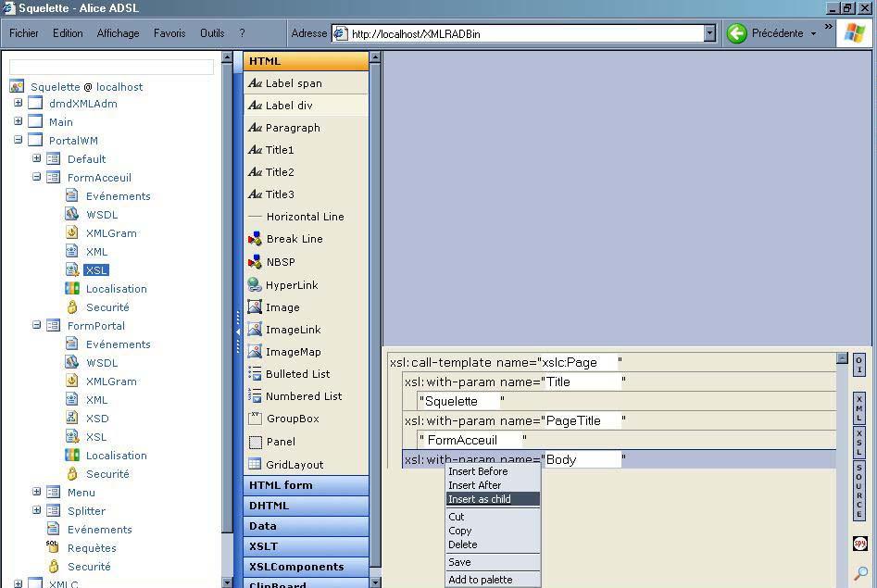Choose Insert After from context menu
This screenshot has width=877, height=588.
coord(474,485)
